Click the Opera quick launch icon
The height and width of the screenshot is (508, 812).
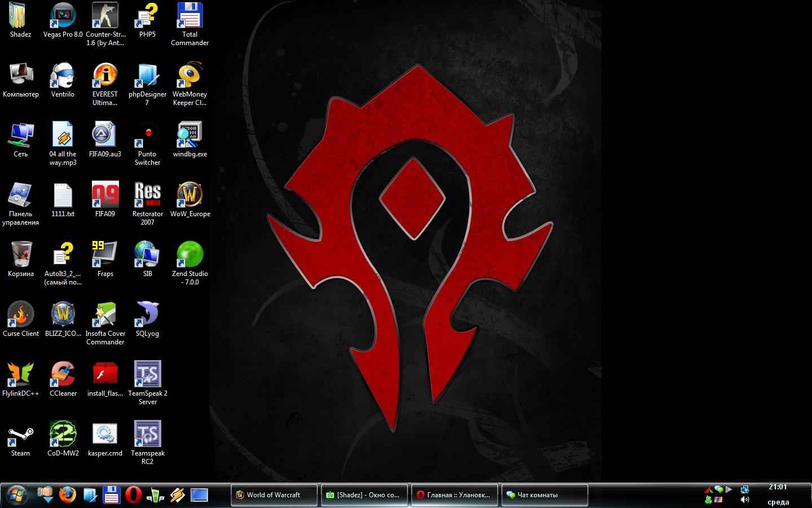click(133, 495)
